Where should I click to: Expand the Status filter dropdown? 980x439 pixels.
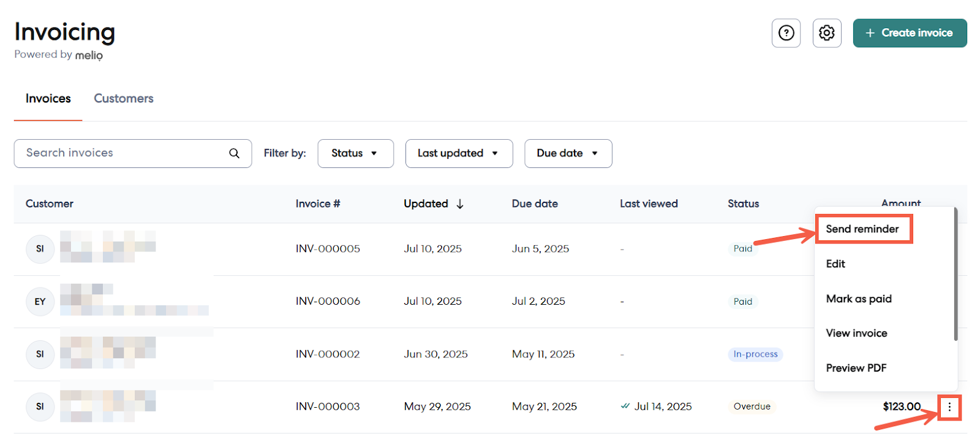tap(355, 153)
